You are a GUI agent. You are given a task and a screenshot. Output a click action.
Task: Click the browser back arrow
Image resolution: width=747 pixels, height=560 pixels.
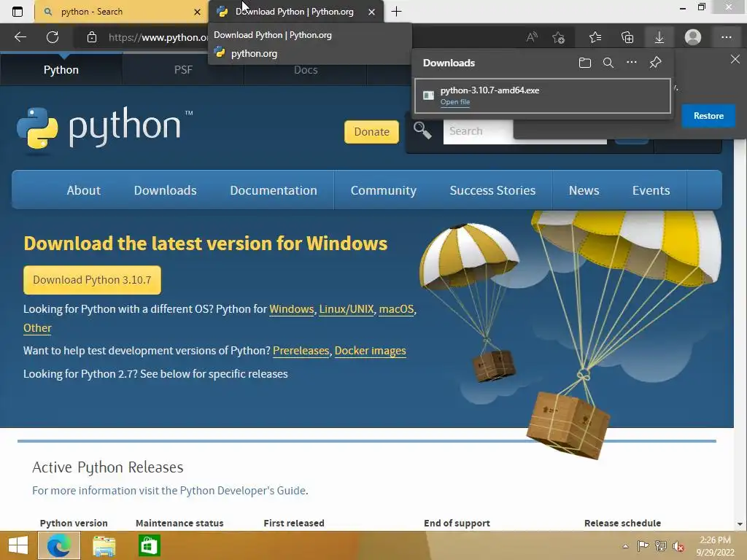pyautogui.click(x=20, y=37)
